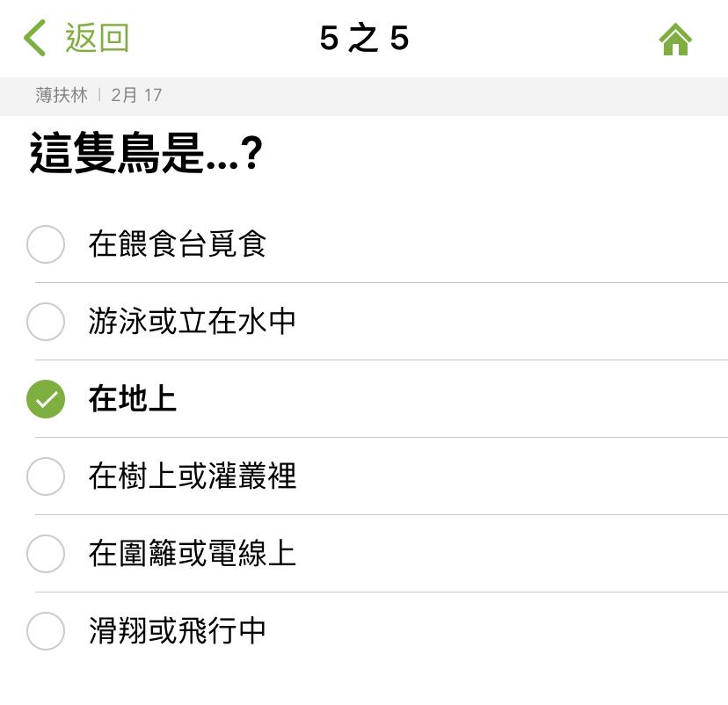Tap the 游泳或立在水中 option label
Screen dimensions: 728x705
192,322
